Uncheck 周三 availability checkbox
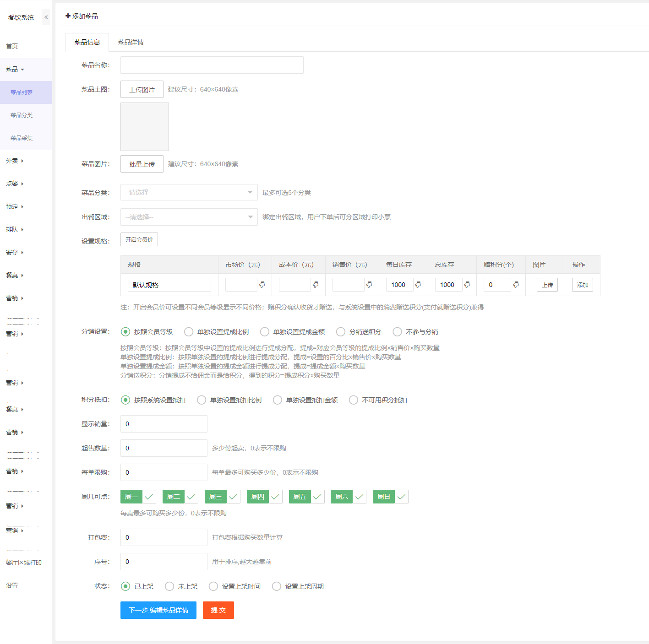The width and height of the screenshot is (649, 644). pyautogui.click(x=234, y=497)
